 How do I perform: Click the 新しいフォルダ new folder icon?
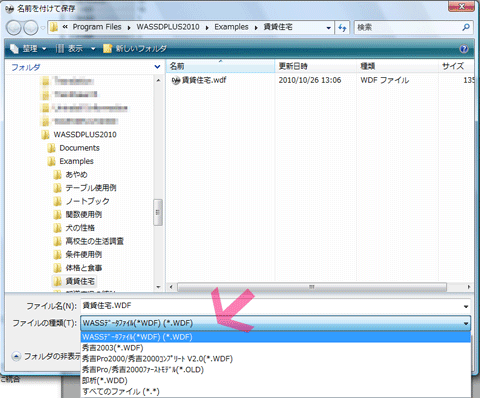pyautogui.click(x=107, y=49)
